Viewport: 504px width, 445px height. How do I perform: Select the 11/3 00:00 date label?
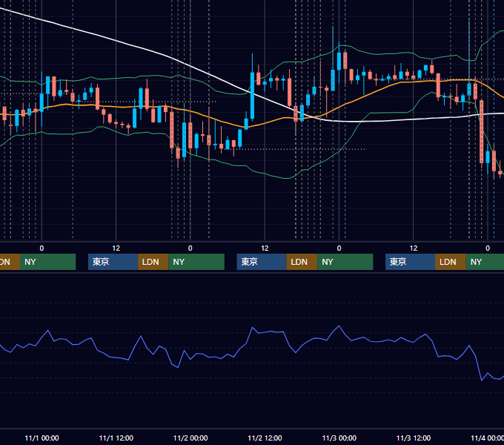[x=339, y=438]
